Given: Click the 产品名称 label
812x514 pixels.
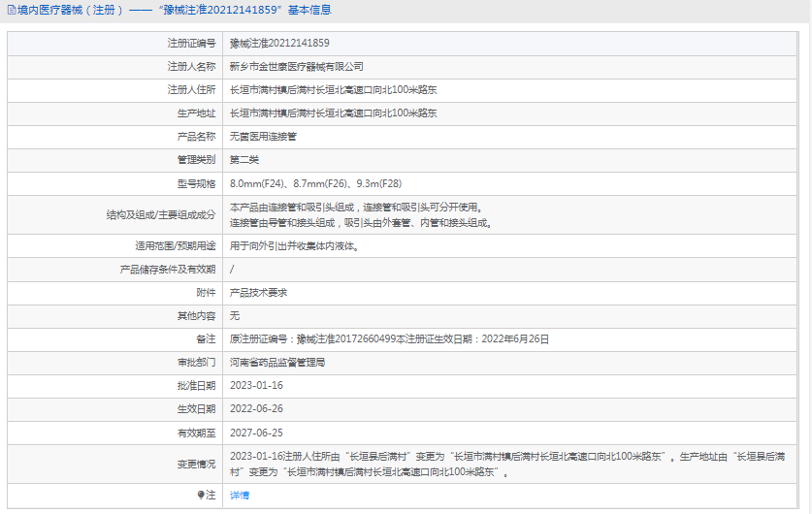Looking at the screenshot, I should (x=196, y=137).
